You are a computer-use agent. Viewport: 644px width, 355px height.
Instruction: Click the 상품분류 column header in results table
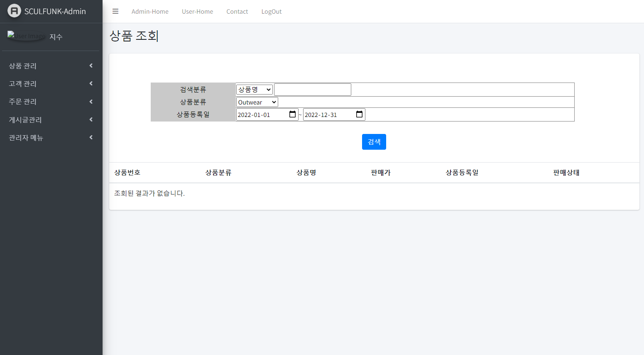[x=218, y=173]
